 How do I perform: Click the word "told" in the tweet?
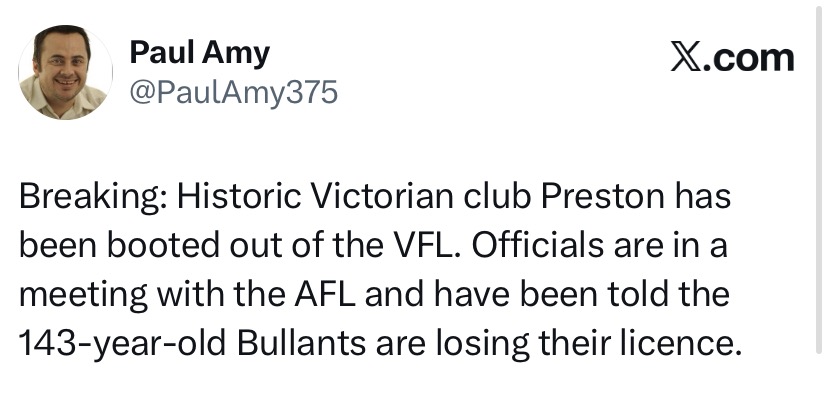[x=627, y=294]
